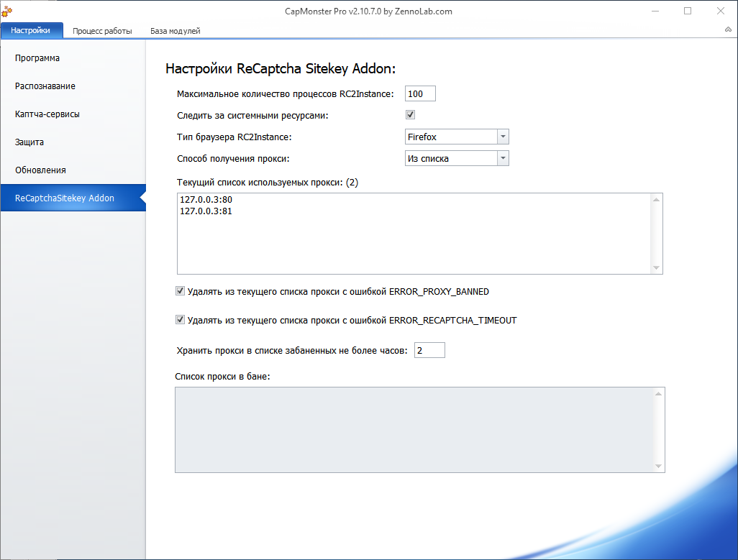
Task: Click the Способ получения прокси label
Action: pos(234,158)
